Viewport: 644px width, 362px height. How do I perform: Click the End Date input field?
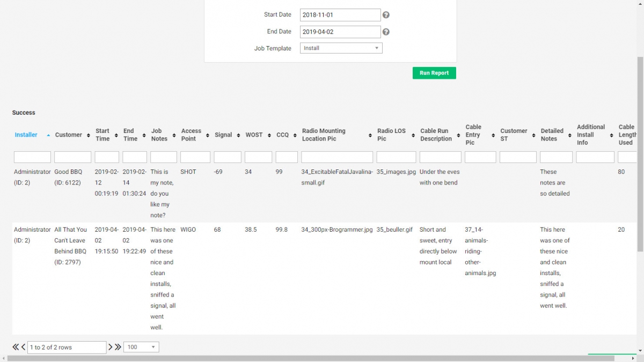point(340,32)
